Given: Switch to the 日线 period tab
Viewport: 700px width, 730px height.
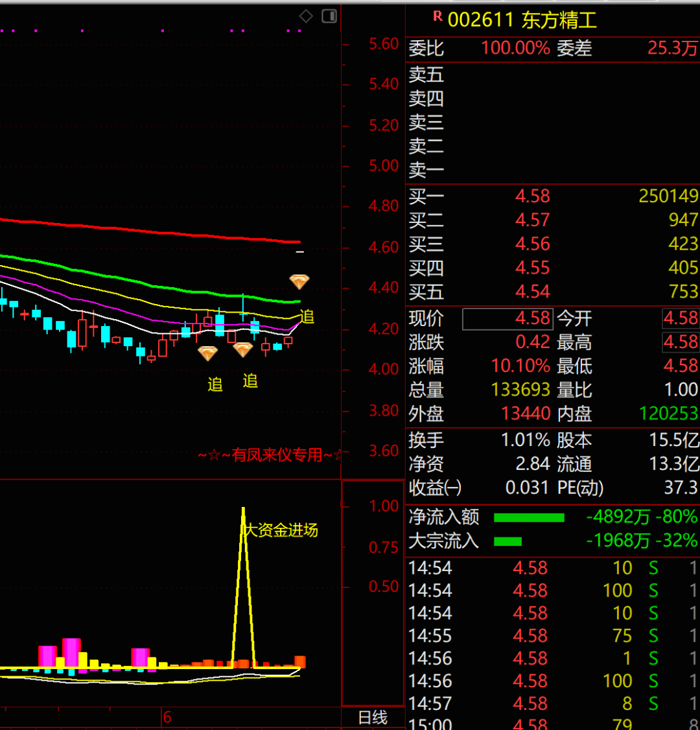Looking at the screenshot, I should click(373, 717).
